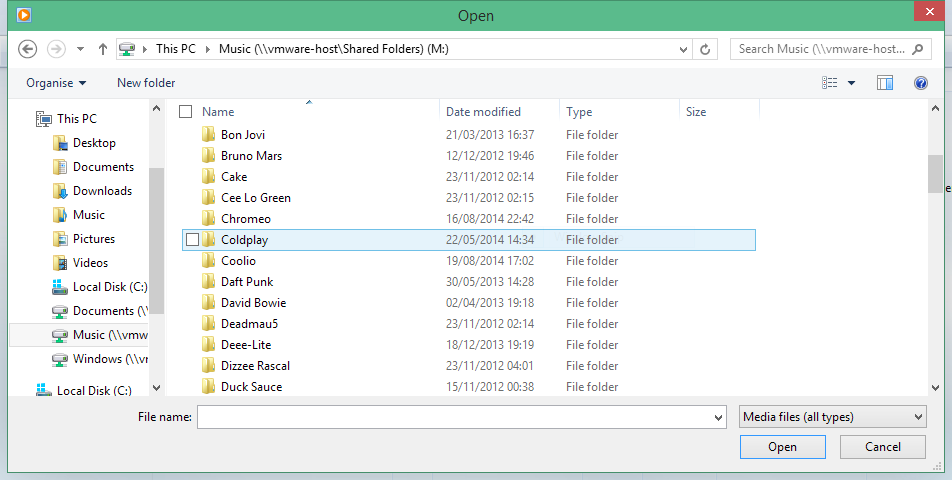Sort by Size column
Viewport: 952px width, 480px height.
click(696, 112)
